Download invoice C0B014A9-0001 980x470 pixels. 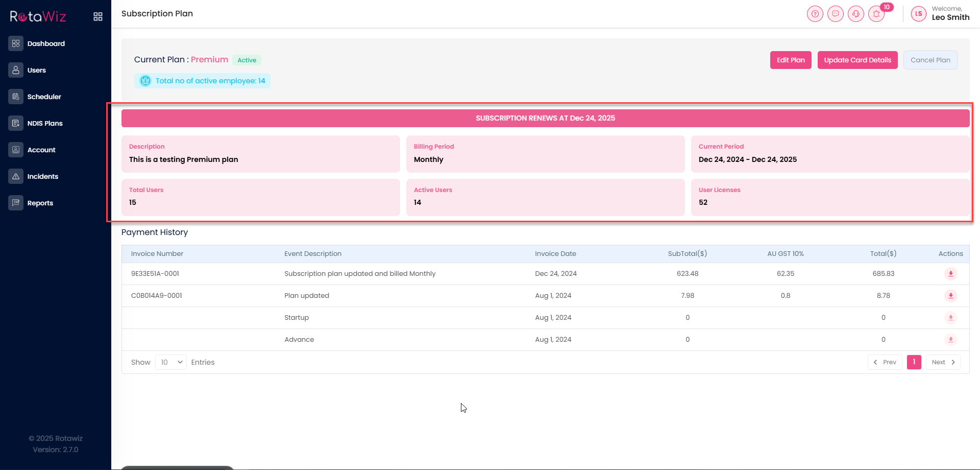coord(950,296)
